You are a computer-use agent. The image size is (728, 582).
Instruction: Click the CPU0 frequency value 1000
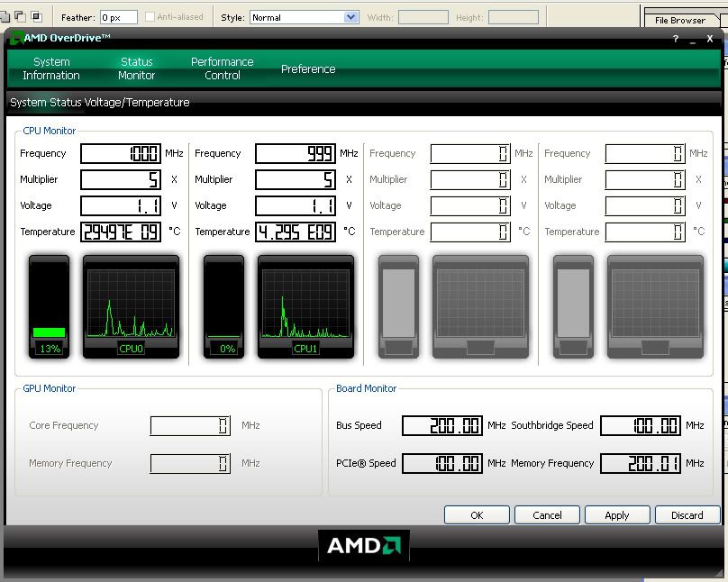pos(121,154)
